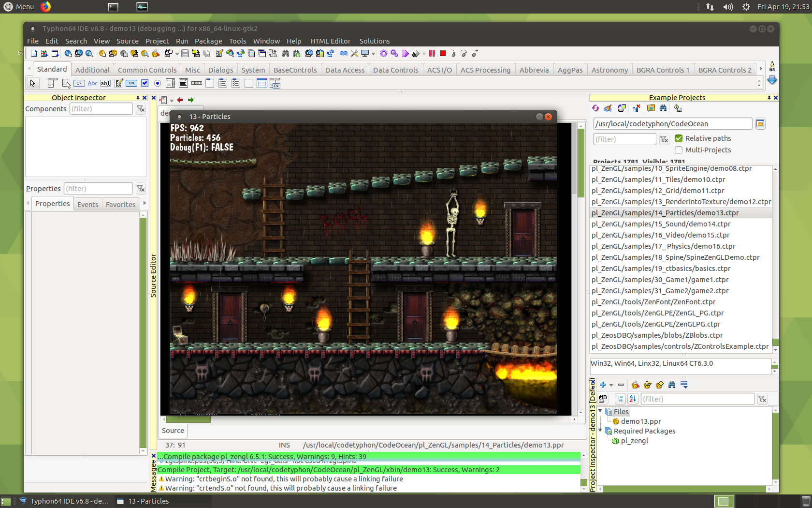Screen dimensions: 812x508
Task: Pick the TRadioButton component in palette
Action: pos(157,83)
